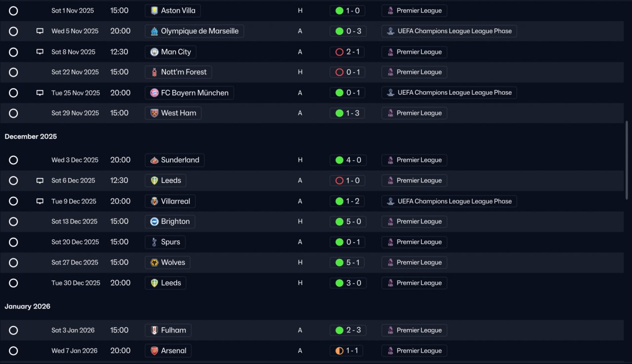
Task: Click Arsenal club crest icon
Action: coord(155,351)
